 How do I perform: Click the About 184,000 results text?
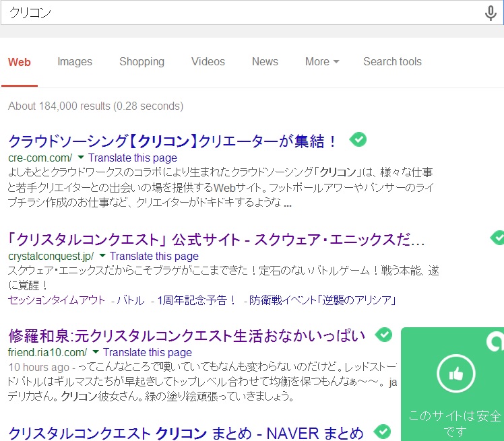[96, 106]
